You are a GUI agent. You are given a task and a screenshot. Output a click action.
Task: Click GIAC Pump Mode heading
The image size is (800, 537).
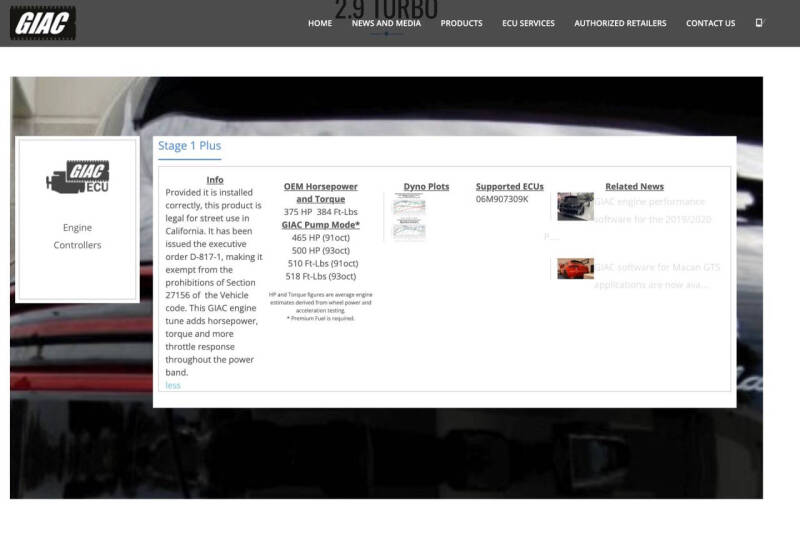[320, 225]
